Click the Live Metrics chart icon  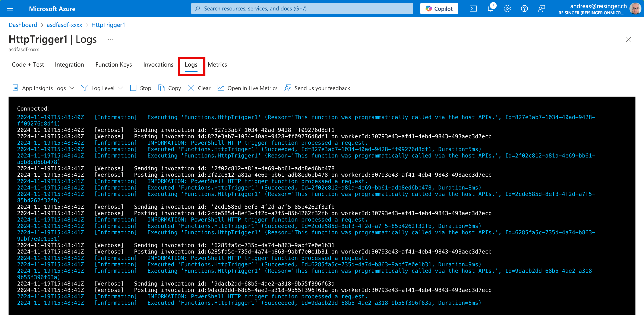(x=221, y=88)
